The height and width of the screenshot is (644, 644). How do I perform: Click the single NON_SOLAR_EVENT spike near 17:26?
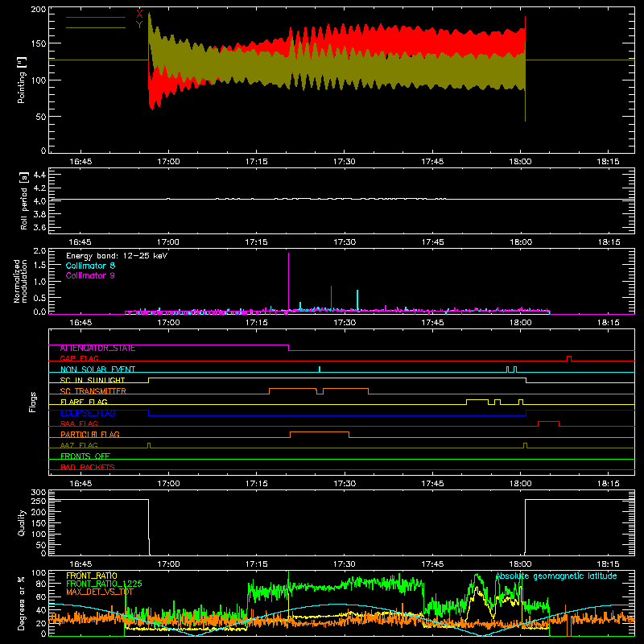[x=320, y=369]
